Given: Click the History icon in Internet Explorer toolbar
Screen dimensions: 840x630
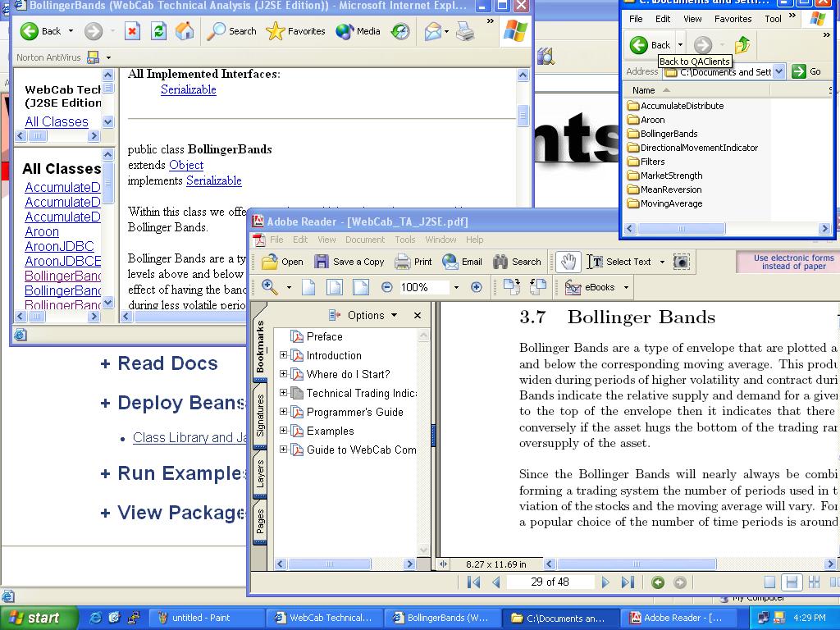Looking at the screenshot, I should [400, 32].
